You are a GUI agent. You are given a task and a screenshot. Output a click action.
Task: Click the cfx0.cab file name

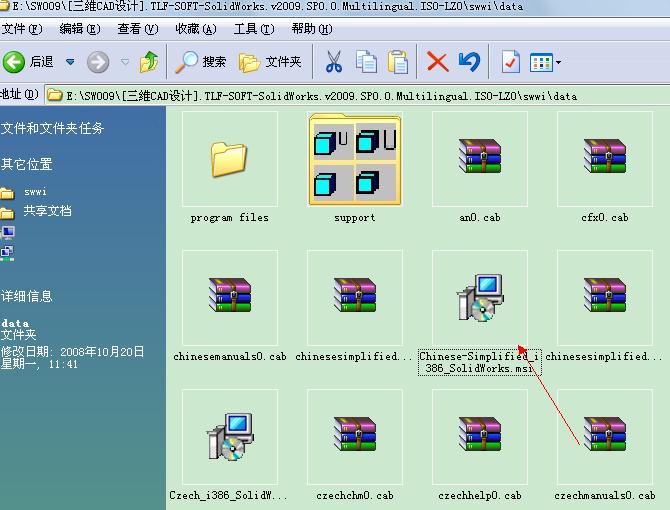(x=605, y=218)
